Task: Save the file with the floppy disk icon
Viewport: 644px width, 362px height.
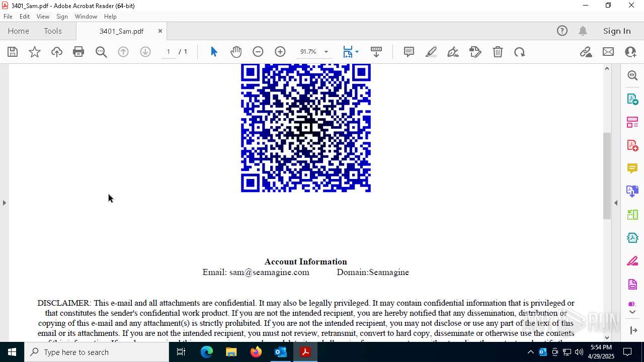Action: tap(13, 52)
